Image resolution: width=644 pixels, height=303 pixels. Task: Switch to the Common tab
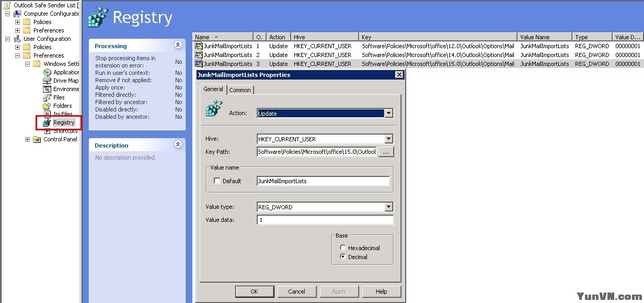click(240, 90)
